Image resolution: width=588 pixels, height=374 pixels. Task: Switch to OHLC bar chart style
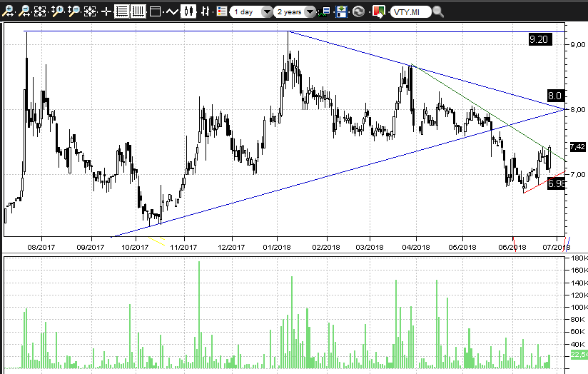point(205,11)
